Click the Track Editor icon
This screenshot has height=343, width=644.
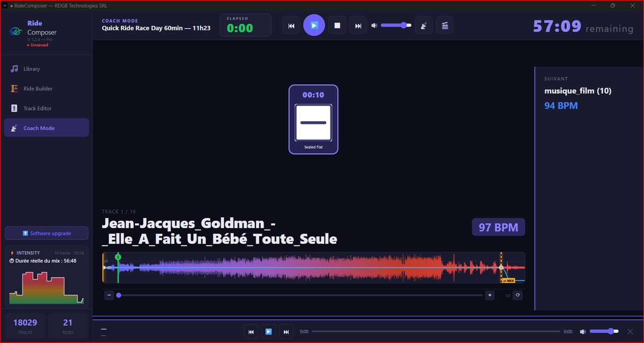pyautogui.click(x=14, y=108)
